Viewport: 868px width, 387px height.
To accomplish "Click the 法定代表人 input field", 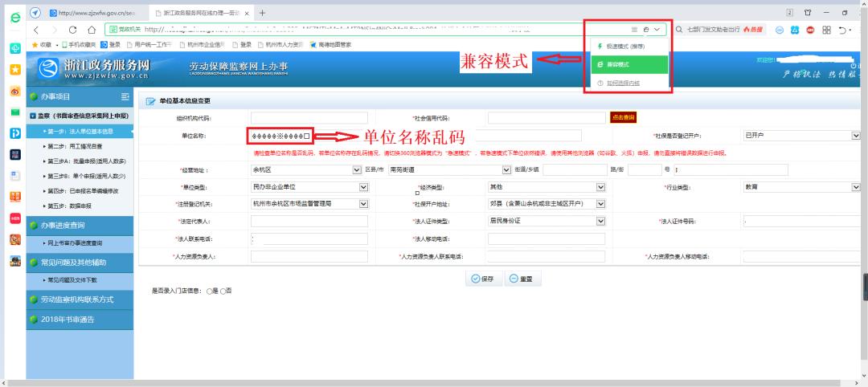I will click(309, 221).
